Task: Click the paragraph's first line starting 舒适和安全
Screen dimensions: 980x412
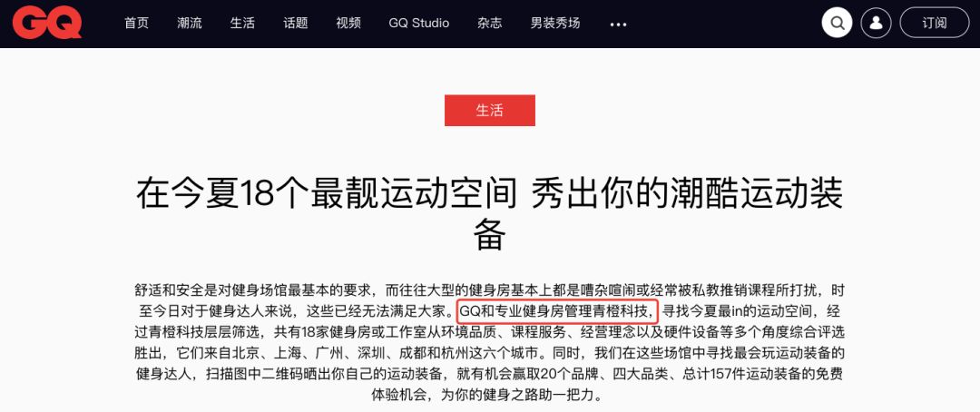Action: pos(490,290)
